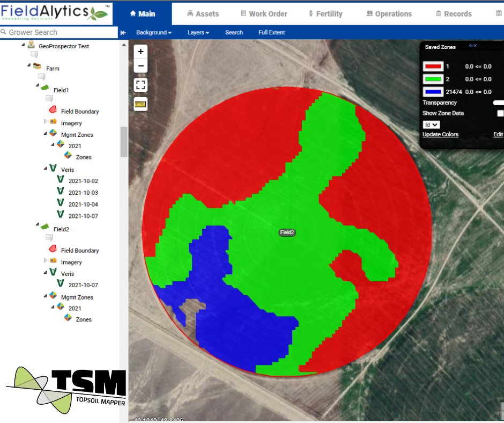Click the green zone 2 color swatch

[x=433, y=79]
